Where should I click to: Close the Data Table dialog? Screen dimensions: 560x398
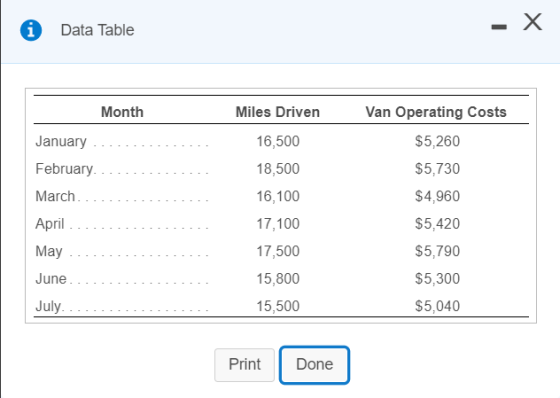[x=532, y=22]
